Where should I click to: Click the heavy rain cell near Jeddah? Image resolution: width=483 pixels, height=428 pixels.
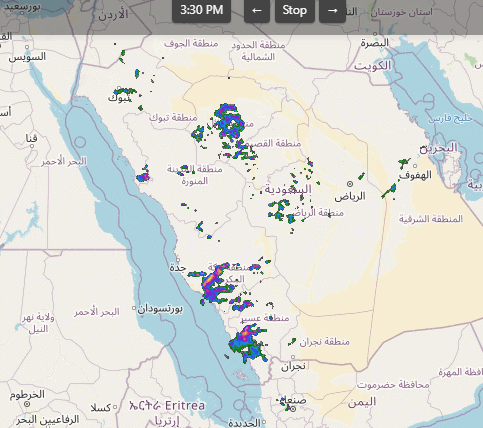tap(212, 282)
